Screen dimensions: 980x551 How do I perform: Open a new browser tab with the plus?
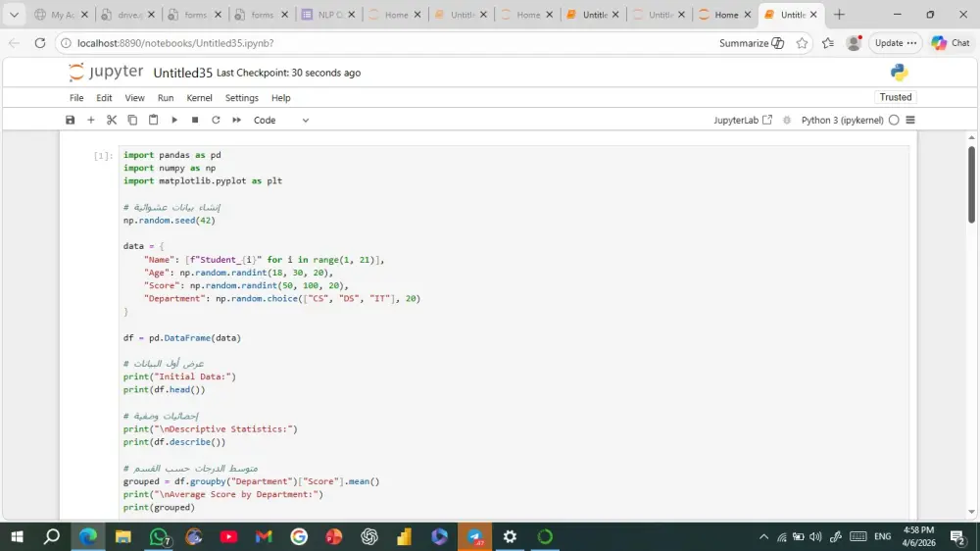(839, 15)
